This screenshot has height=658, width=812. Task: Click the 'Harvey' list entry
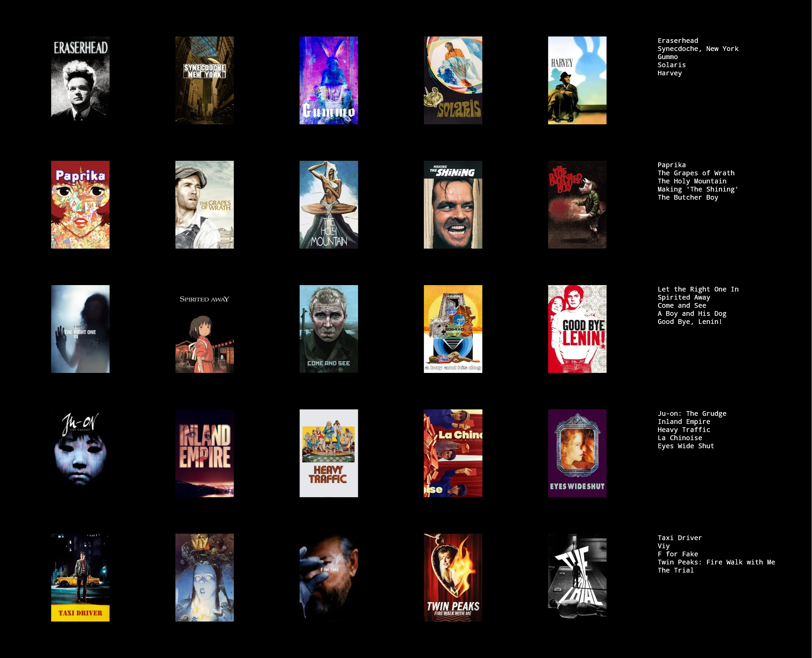point(670,73)
